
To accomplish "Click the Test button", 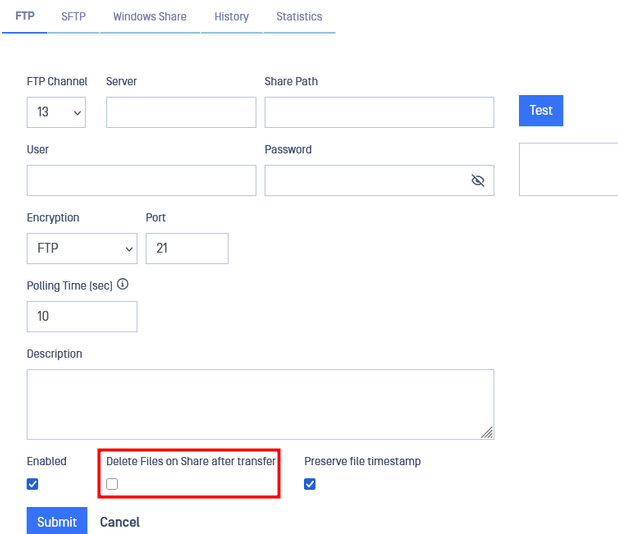I will (x=541, y=110).
